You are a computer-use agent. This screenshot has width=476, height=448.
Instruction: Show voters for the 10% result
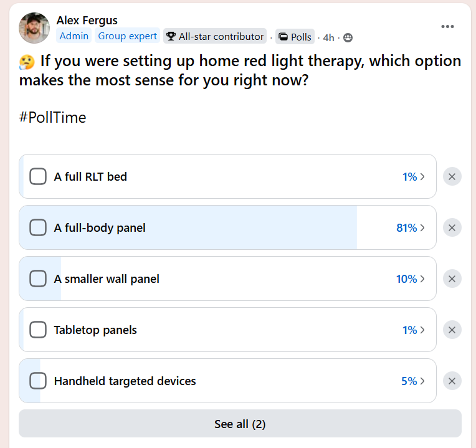click(411, 279)
